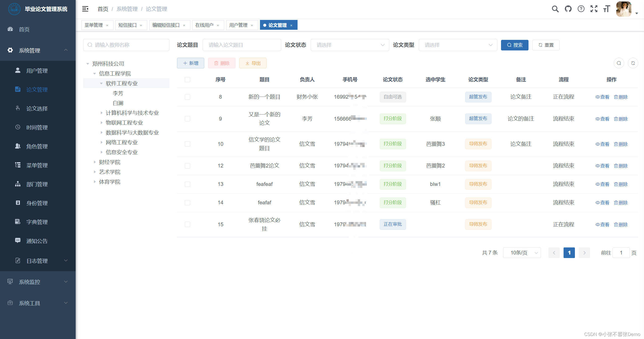Expand the 财经学院 tree node
This screenshot has width=644, height=339.
point(95,162)
